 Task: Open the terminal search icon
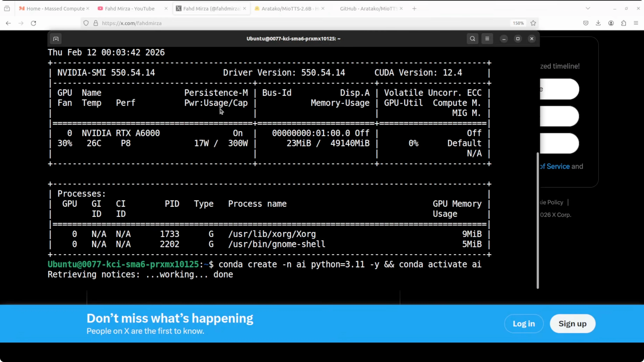[472, 39]
